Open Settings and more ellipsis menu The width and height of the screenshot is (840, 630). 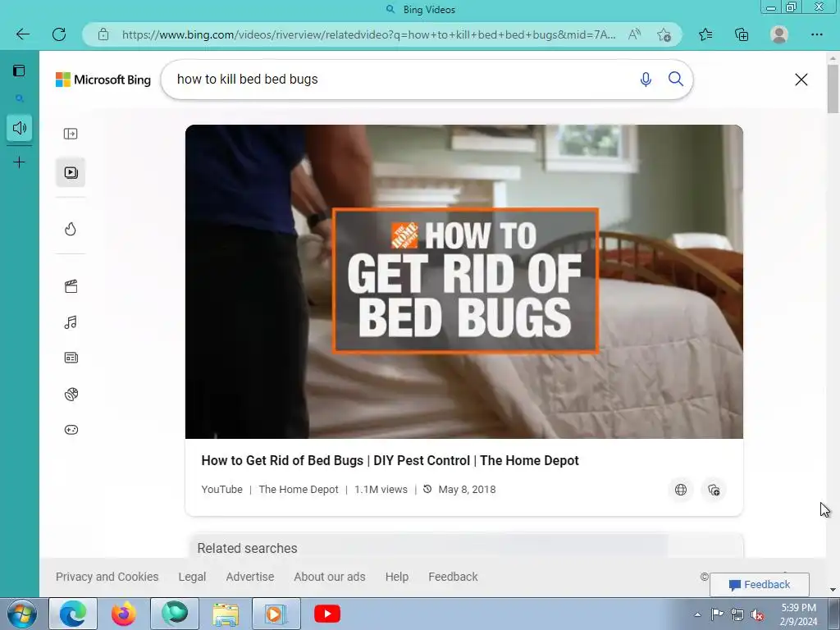[816, 34]
